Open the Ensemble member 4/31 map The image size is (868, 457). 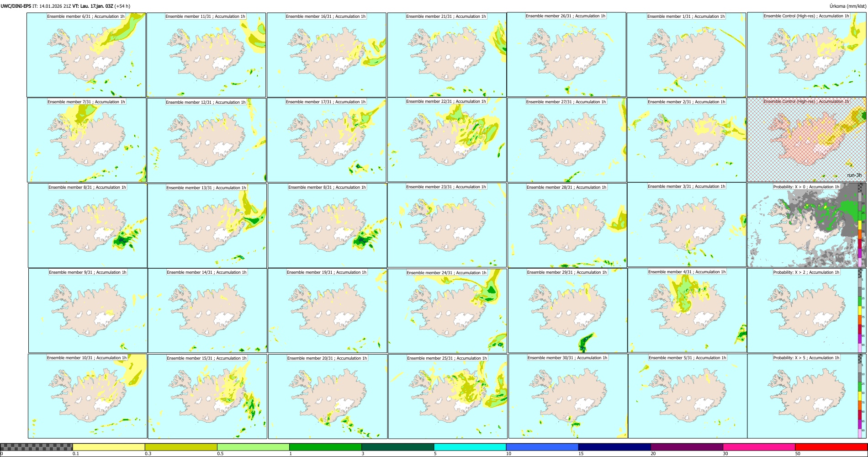click(x=688, y=310)
